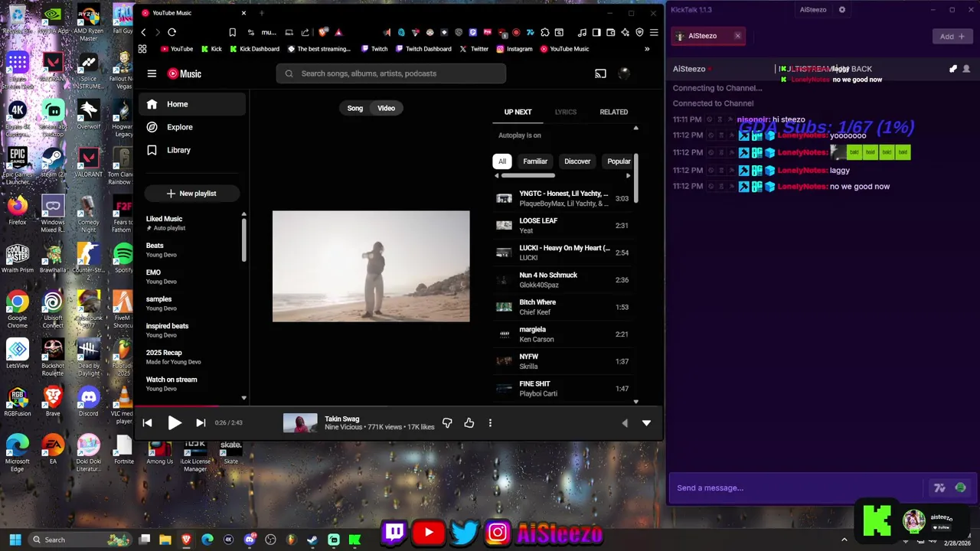The image size is (980, 551).
Task: Play FINE SHIT by Playboi Carti
Action: coord(563,389)
